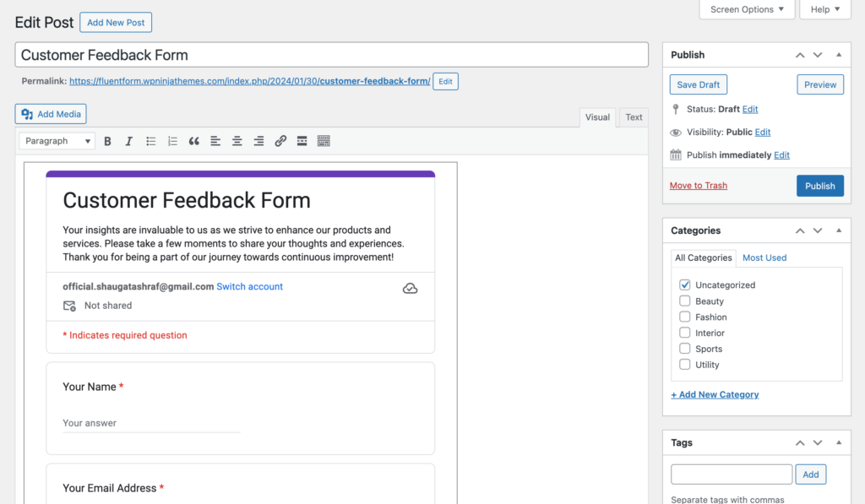Move the Tags box down
This screenshot has width=865, height=504.
click(x=818, y=442)
